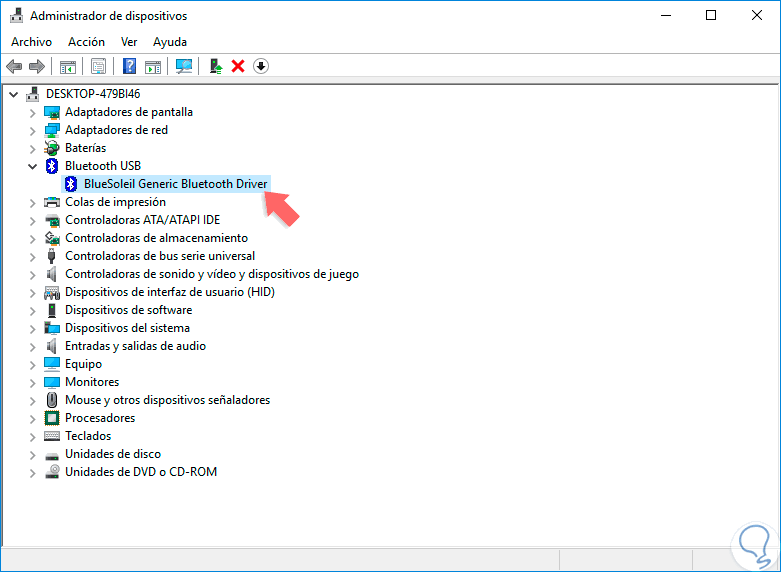Click the Dispositivos del sistema icon
The image size is (781, 572).
pos(52,328)
